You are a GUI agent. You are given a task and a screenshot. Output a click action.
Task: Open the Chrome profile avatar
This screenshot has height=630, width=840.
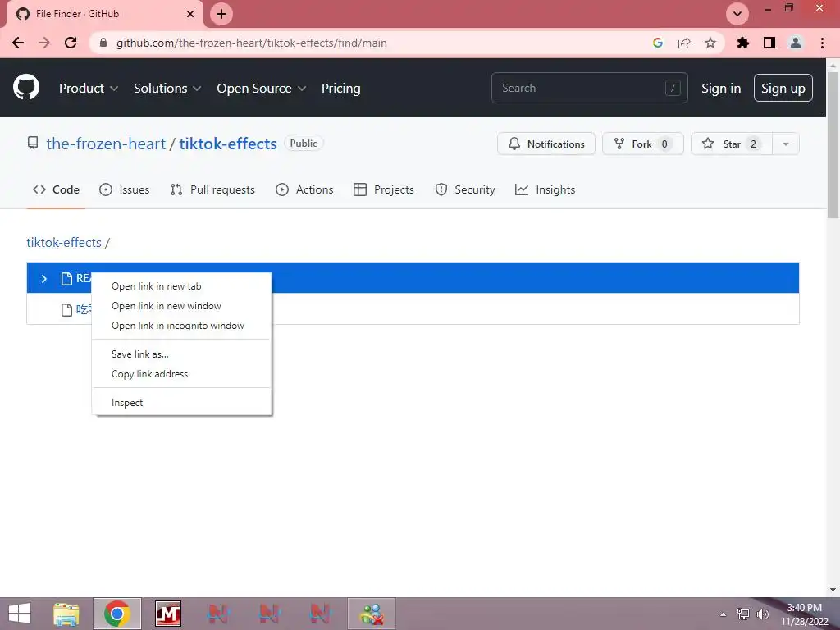pyautogui.click(x=796, y=43)
